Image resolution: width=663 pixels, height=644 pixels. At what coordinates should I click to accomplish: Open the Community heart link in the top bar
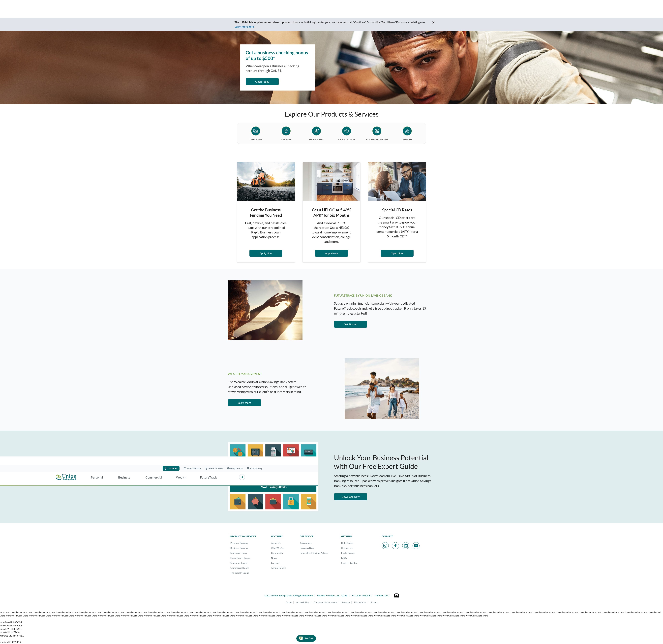[254, 468]
